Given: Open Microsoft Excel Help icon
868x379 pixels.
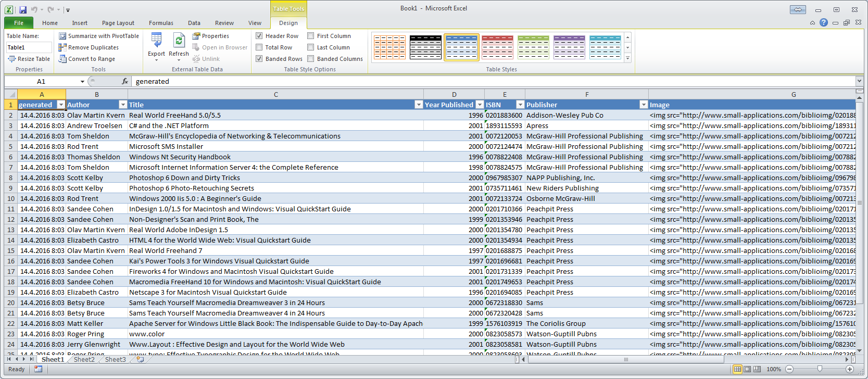Looking at the screenshot, I should pos(823,22).
